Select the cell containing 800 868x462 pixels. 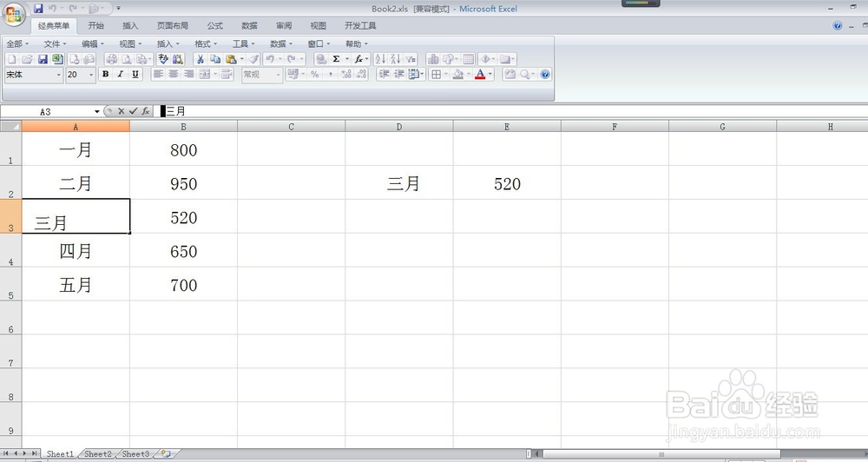pyautogui.click(x=183, y=149)
